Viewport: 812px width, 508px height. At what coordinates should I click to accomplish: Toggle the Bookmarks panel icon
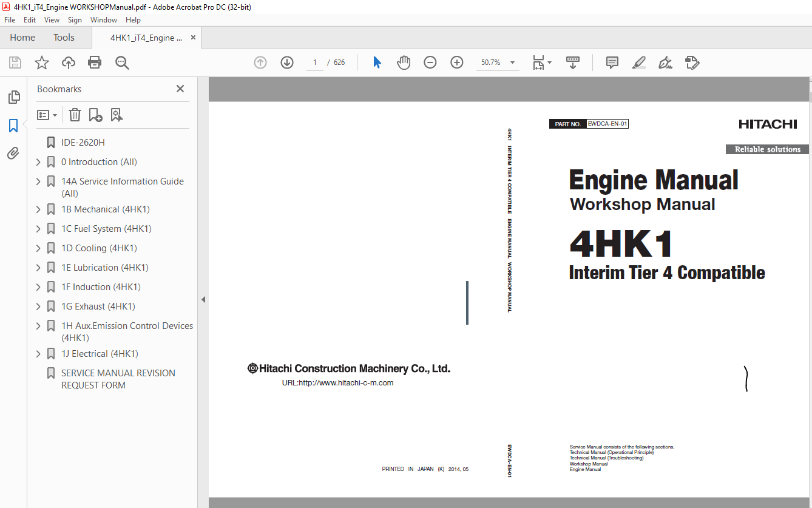pos(13,126)
